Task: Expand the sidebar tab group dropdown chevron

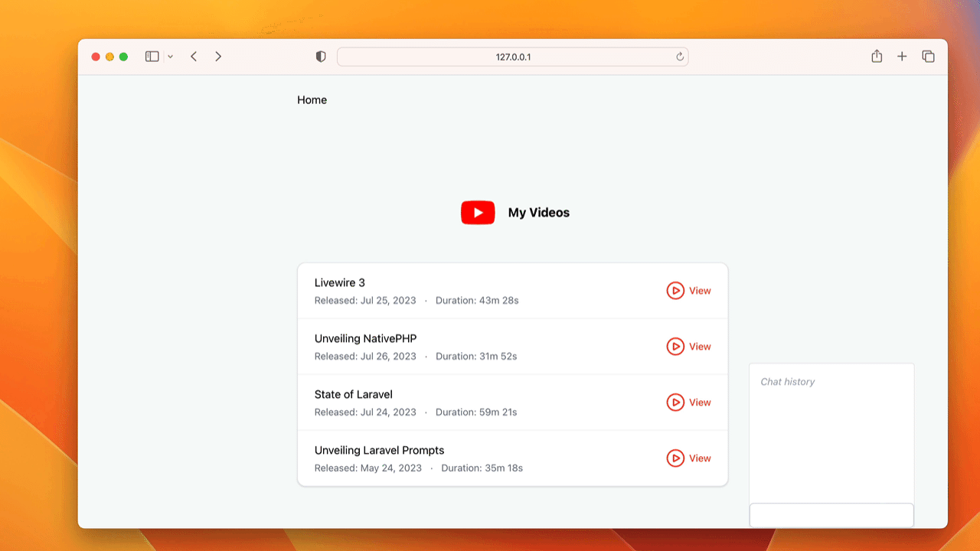Action: click(170, 57)
